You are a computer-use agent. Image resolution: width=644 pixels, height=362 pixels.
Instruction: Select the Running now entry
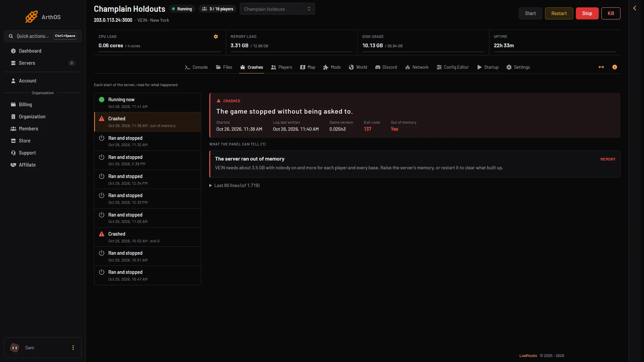[148, 103]
